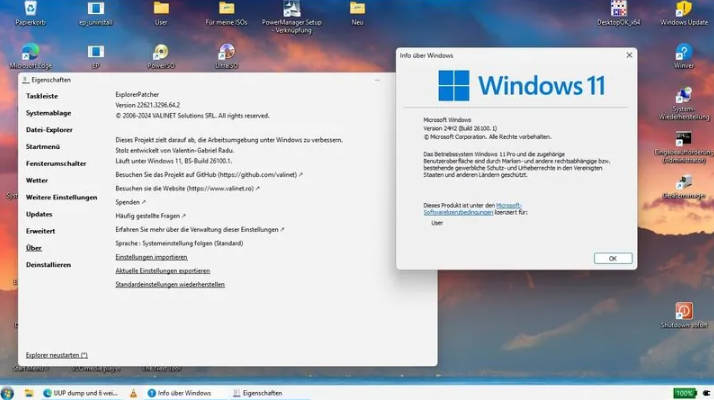Click OK in Info über Windows
This screenshot has height=400, width=714.
pyautogui.click(x=613, y=258)
